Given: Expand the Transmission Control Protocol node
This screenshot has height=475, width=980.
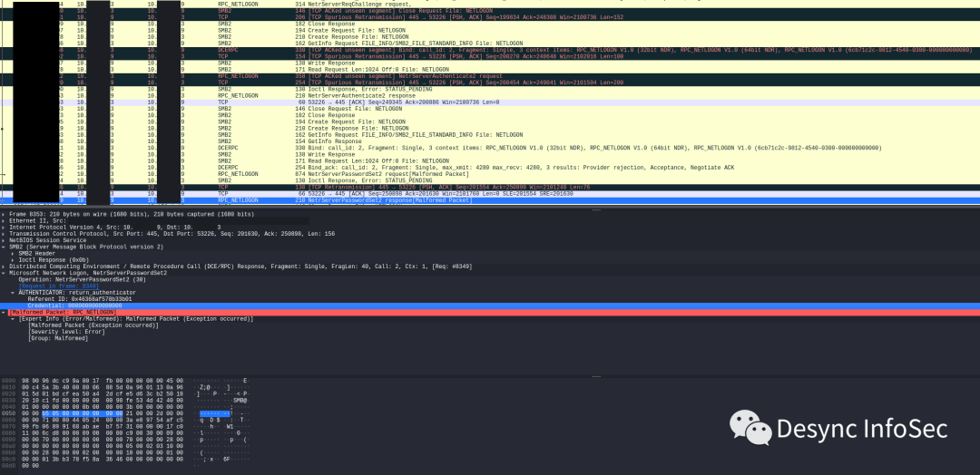Looking at the screenshot, I should coord(4,234).
